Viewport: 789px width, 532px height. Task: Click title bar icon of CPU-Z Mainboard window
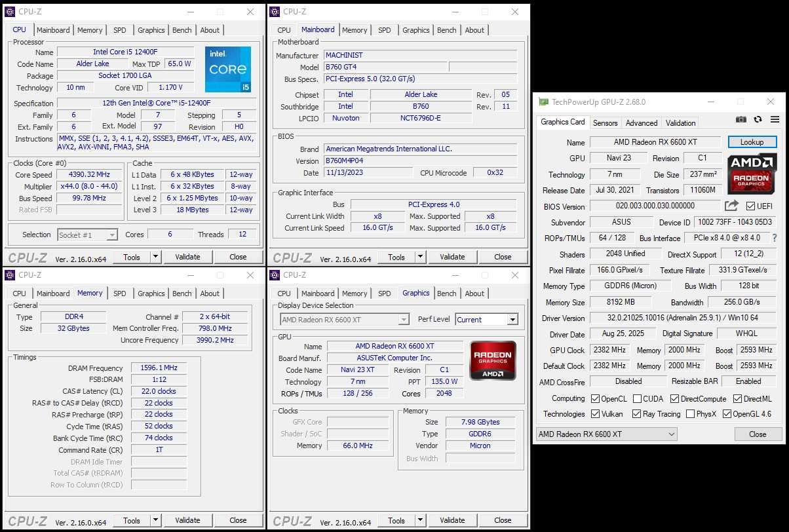[x=275, y=12]
